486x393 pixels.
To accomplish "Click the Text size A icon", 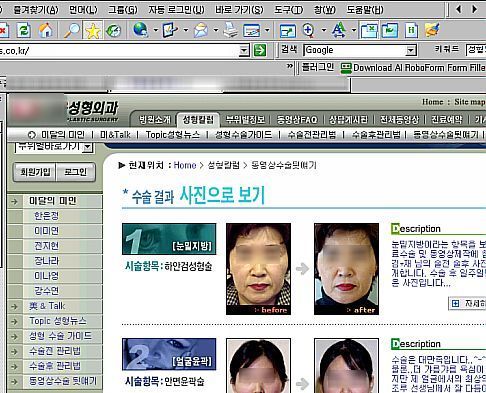I will (x=339, y=30).
